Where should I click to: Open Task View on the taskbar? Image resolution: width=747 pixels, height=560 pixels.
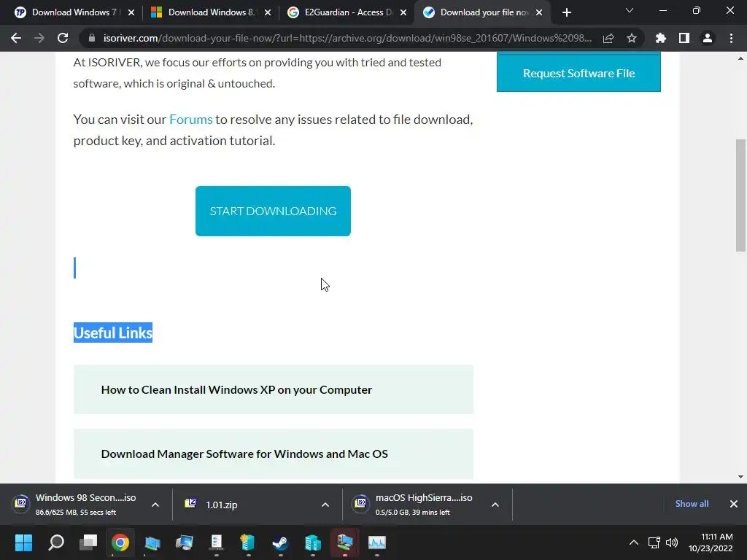pos(88,542)
